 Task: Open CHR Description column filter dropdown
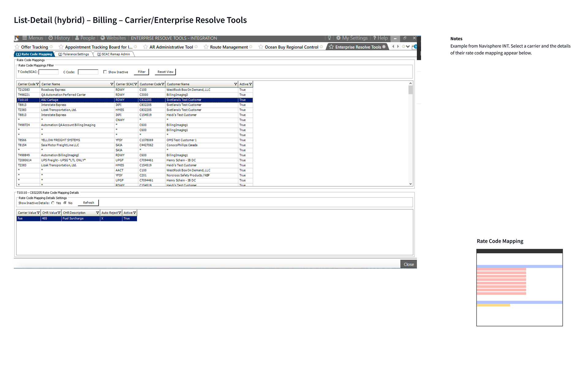[97, 213]
